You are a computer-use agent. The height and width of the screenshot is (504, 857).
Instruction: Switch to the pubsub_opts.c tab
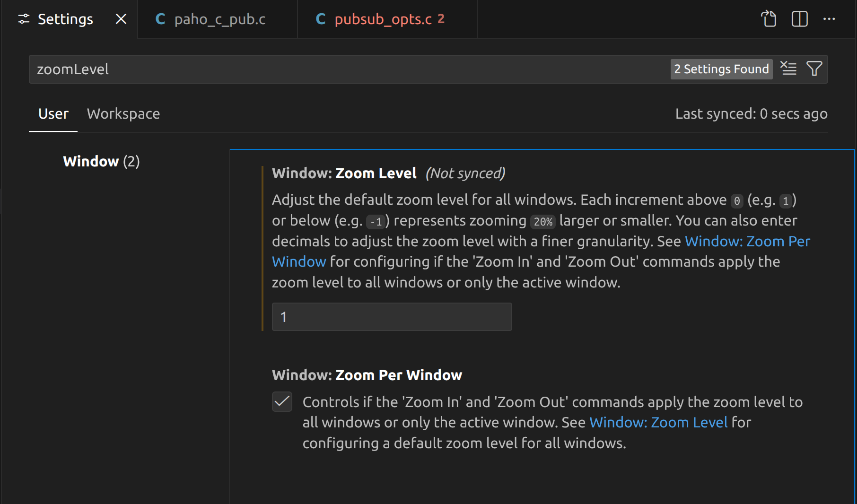tap(383, 19)
